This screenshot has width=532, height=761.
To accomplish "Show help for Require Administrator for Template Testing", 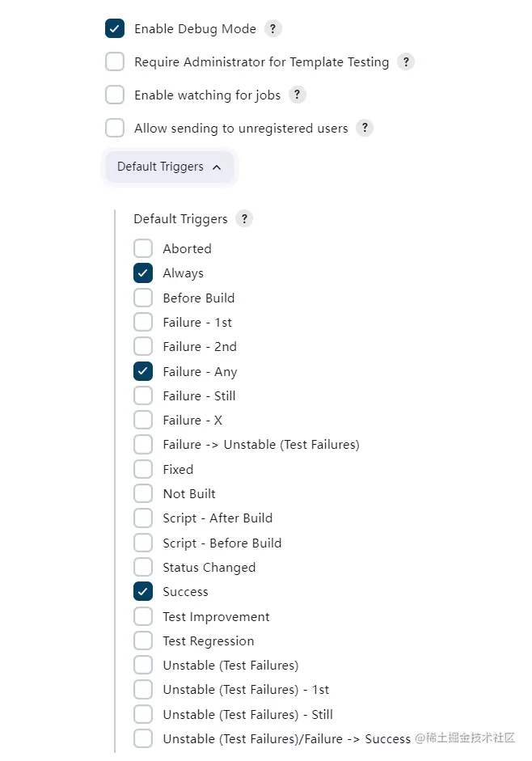I will coord(406,62).
